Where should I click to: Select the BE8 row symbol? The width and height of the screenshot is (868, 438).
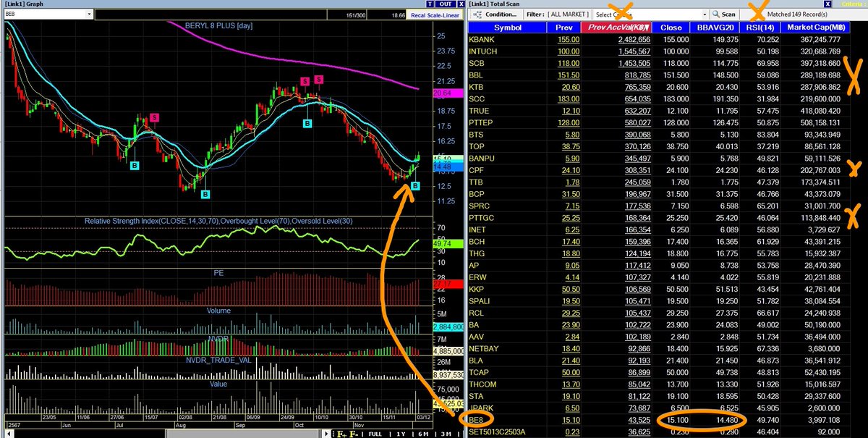tap(477, 421)
